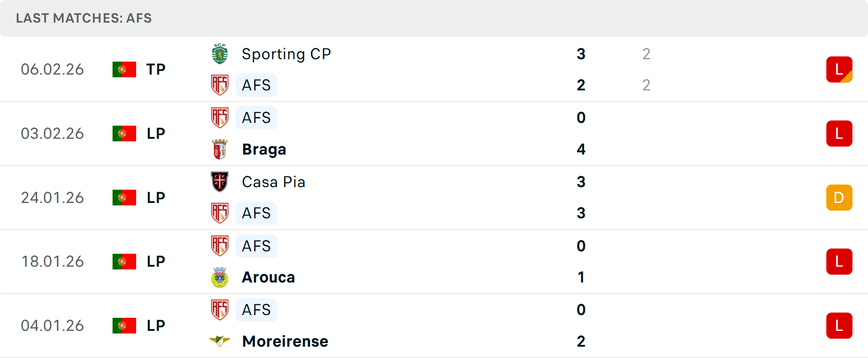The width and height of the screenshot is (868, 358).
Task: Open the Arouca team link
Action: [x=268, y=277]
